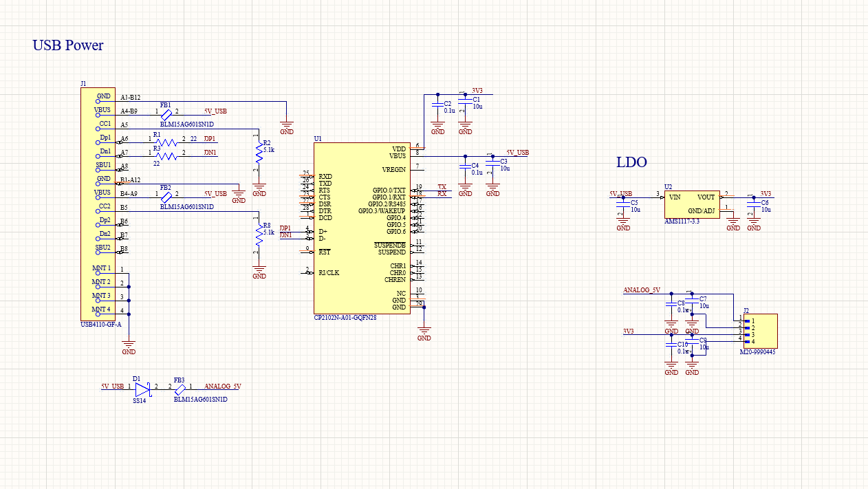This screenshot has width=868, height=489.
Task: Click 5V_USB net label right of FB1
Action: click(215, 111)
